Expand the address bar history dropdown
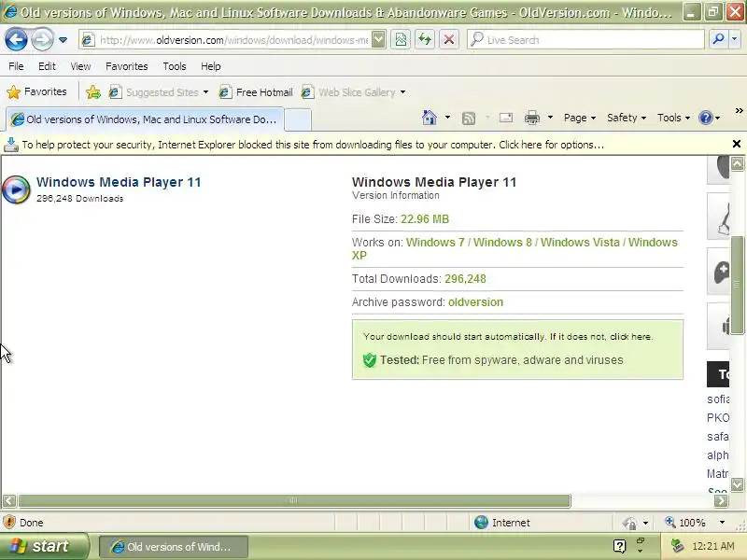The width and height of the screenshot is (747, 560). tap(379, 40)
